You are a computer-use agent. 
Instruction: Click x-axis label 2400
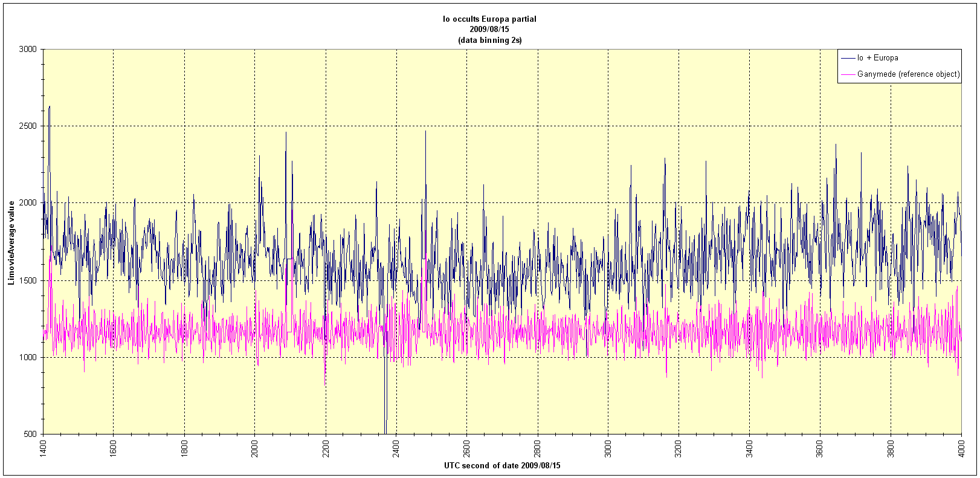[x=396, y=448]
